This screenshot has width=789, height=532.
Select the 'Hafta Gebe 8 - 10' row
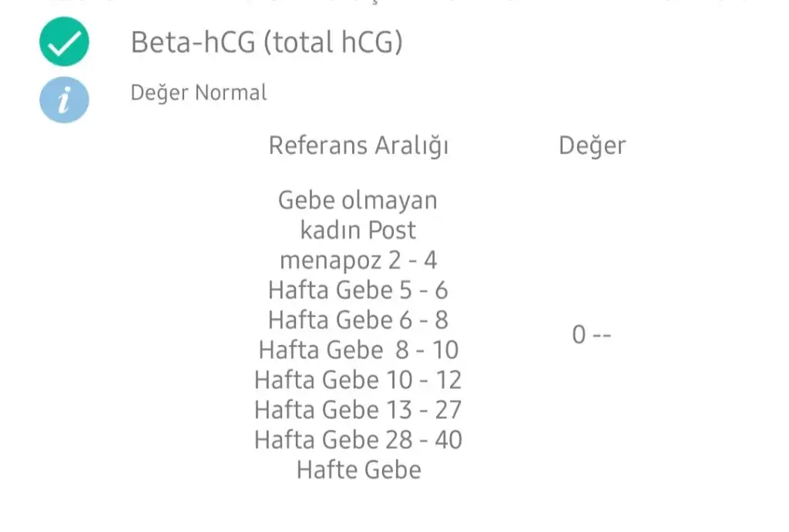click(x=358, y=350)
